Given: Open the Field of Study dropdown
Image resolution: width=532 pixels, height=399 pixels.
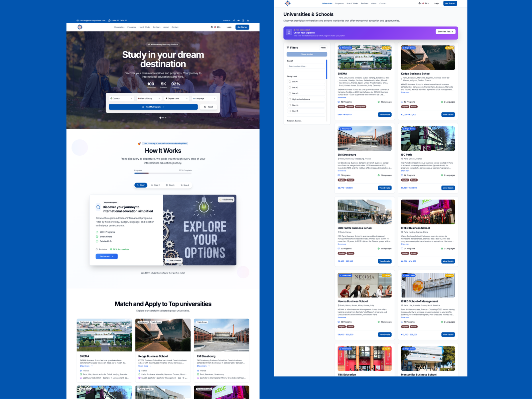Looking at the screenshot, I should (149, 98).
